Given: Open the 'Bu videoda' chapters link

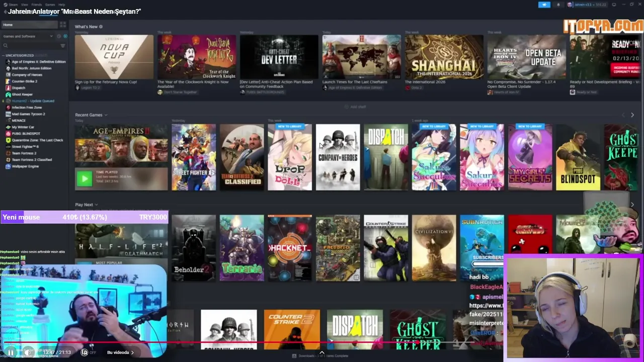Looking at the screenshot, I should (120, 352).
